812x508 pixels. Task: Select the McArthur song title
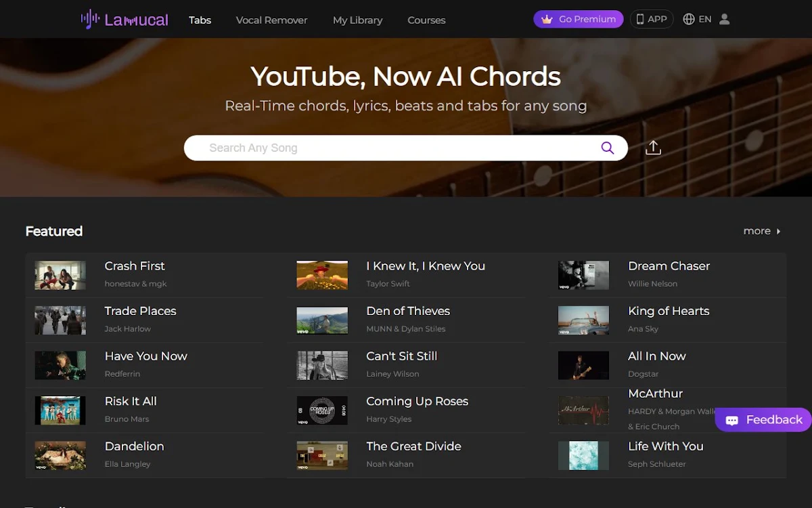coord(655,394)
